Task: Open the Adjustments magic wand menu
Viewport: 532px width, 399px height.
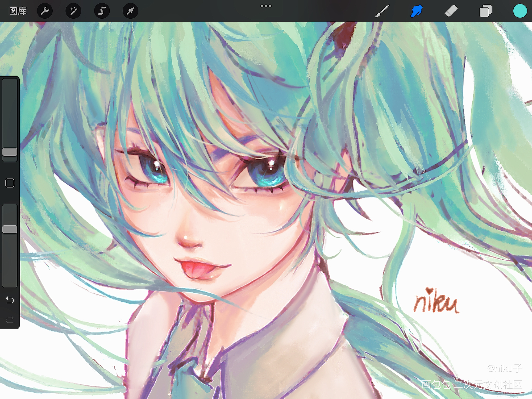Action: (x=73, y=11)
